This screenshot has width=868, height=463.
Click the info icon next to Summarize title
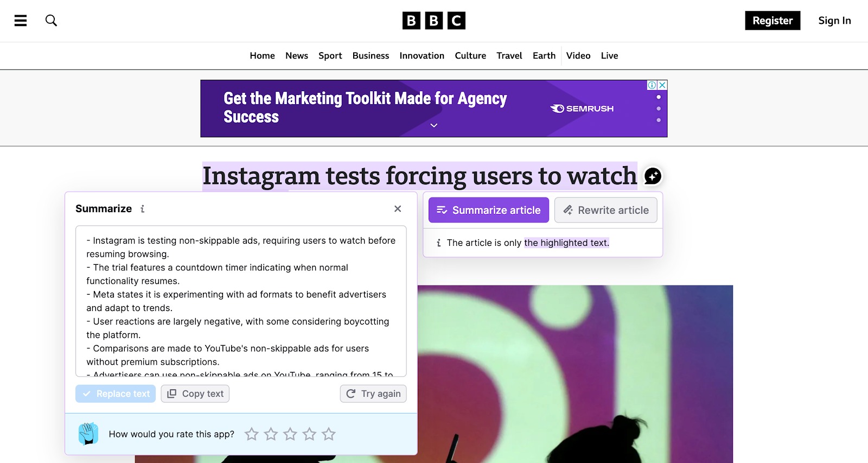[142, 209]
